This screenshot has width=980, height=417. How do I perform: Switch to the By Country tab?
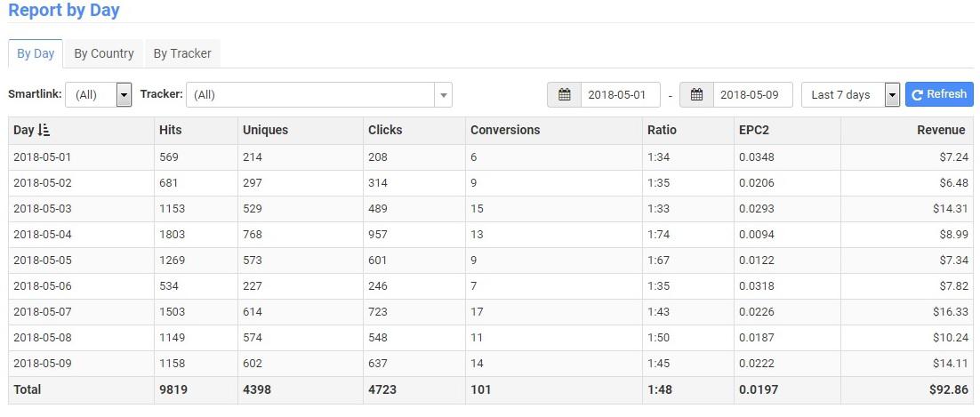(104, 53)
